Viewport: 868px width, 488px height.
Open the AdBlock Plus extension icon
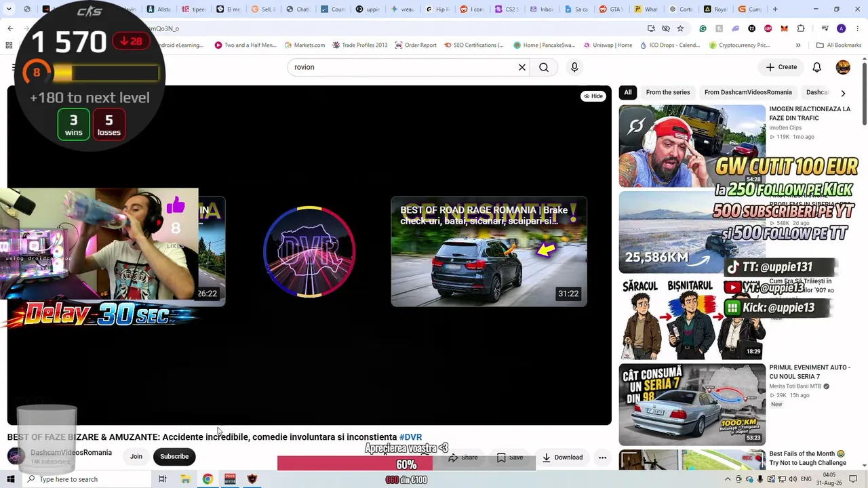click(768, 28)
